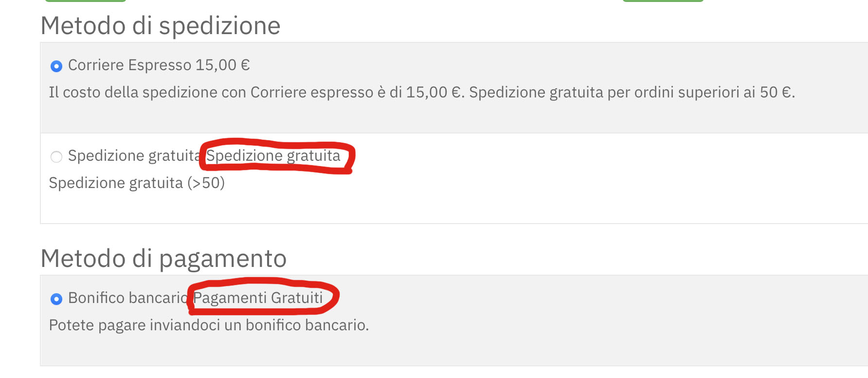Click the Metodo di spedizione heading
This screenshot has height=378, width=868.
coord(161,26)
